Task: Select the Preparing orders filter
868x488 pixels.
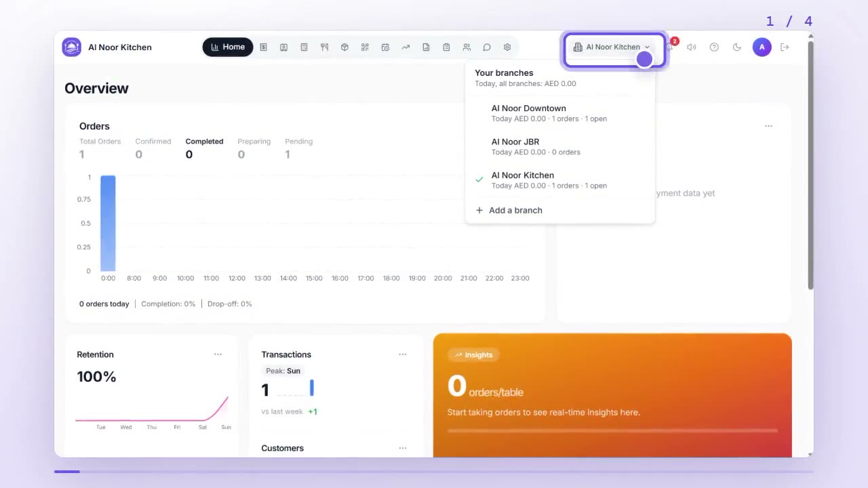Action: click(254, 148)
